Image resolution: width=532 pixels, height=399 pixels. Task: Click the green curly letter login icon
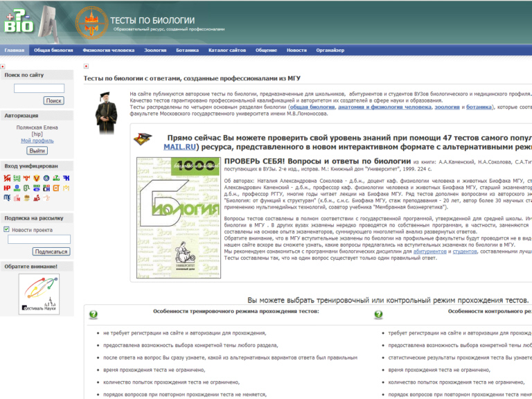[27, 188]
